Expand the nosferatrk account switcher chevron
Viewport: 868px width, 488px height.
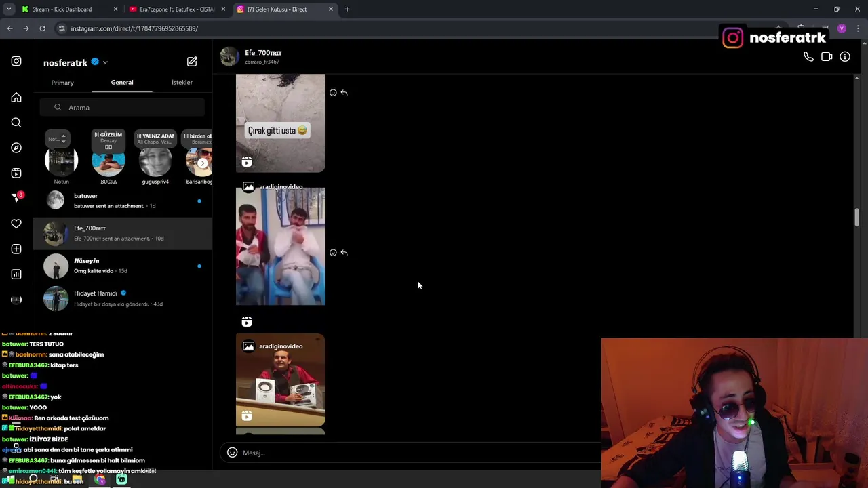point(105,62)
